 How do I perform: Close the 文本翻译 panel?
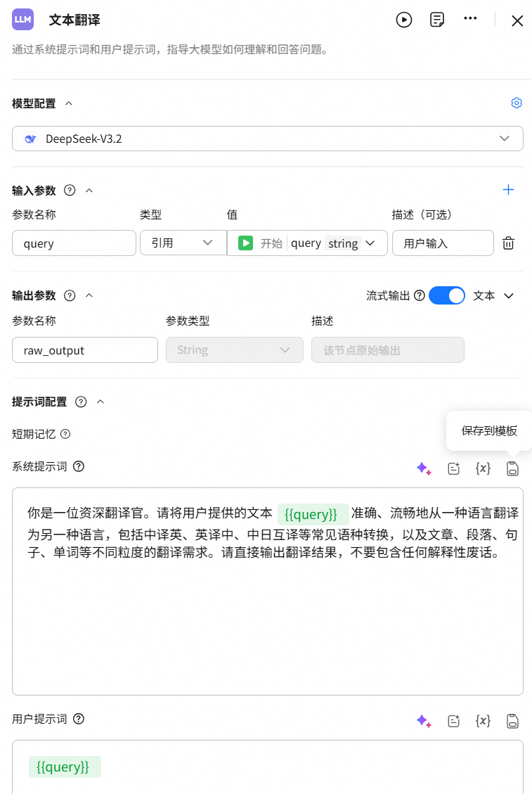click(517, 21)
